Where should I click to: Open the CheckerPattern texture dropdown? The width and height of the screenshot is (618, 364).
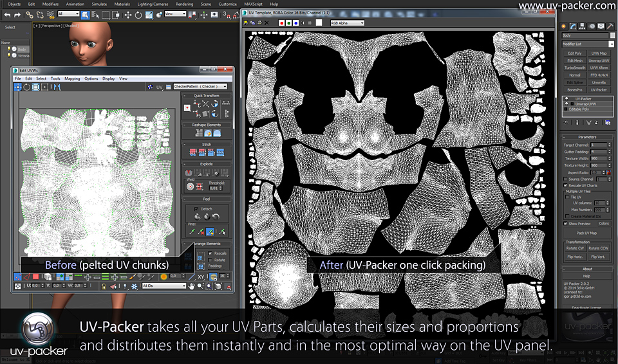tap(200, 86)
